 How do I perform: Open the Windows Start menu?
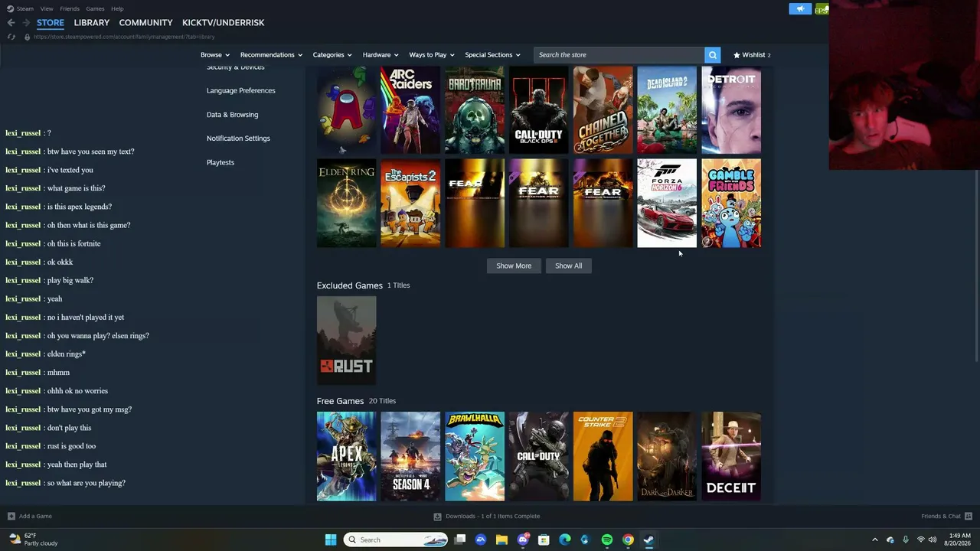tap(331, 540)
